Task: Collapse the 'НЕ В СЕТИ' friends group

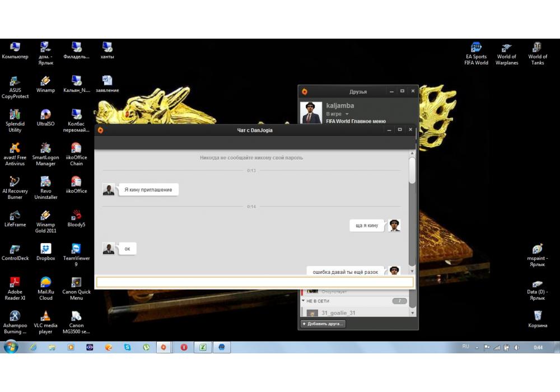Action: click(304, 301)
